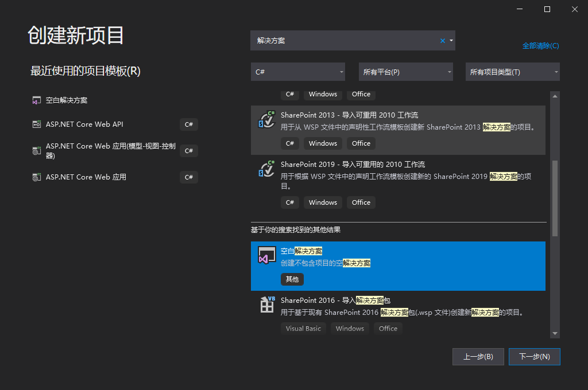The image size is (588, 390).
Task: Click the 全部清除(C) link
Action: click(540, 45)
